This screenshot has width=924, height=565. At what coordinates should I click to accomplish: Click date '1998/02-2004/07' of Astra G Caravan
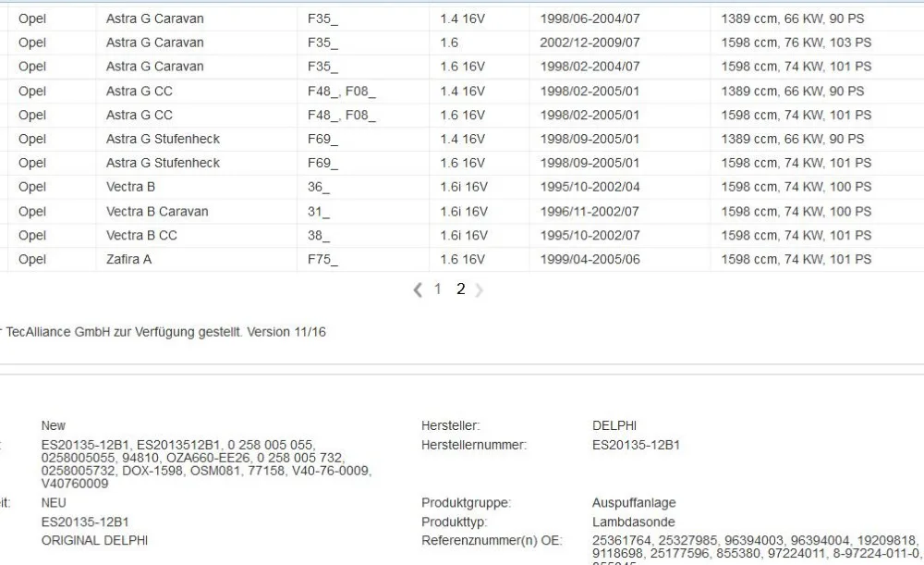coord(590,67)
